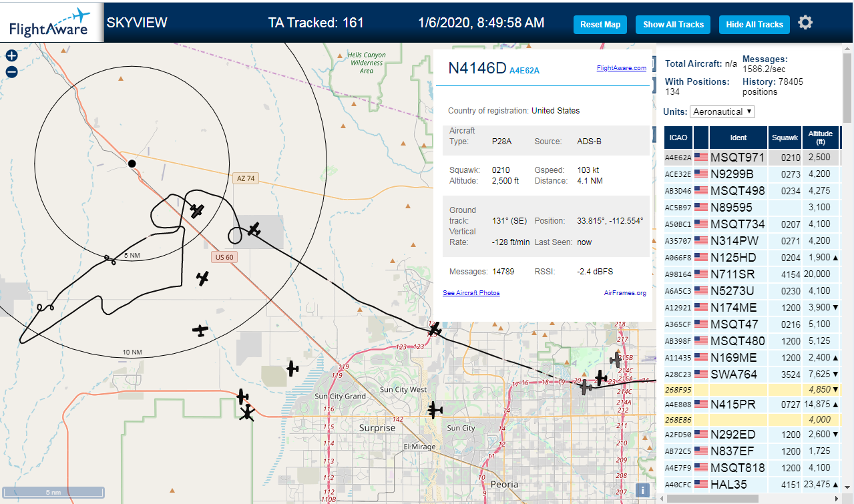This screenshot has height=504, width=854.
Task: Select aircraft icon above 10 NM label
Action: (200, 330)
